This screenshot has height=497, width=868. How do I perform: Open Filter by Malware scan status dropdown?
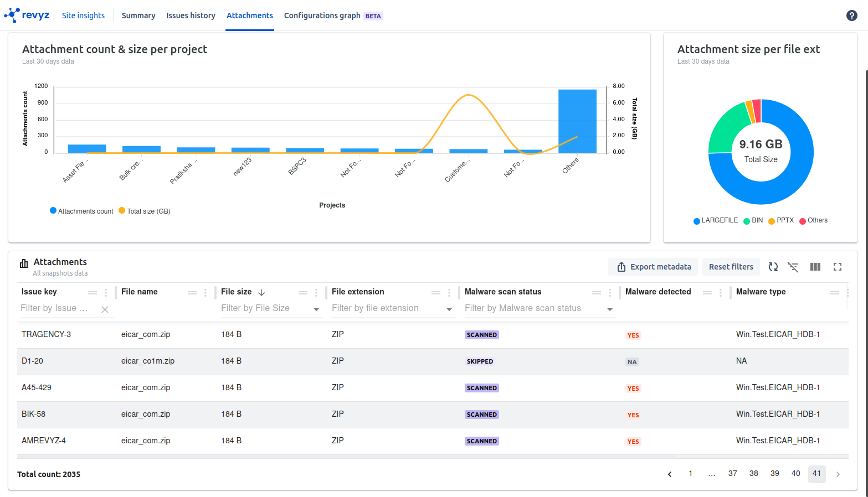tap(609, 309)
